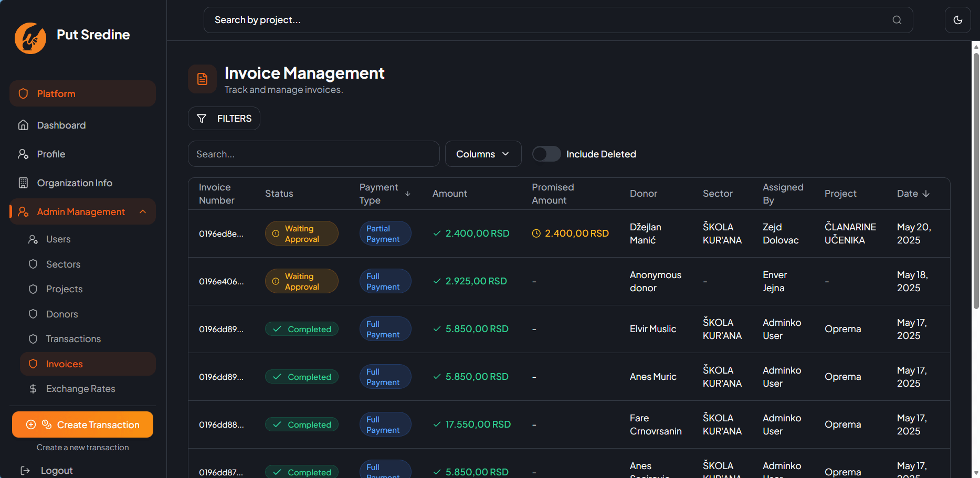This screenshot has width=980, height=478.
Task: Click invoice number 0196ed8e...
Action: 221,234
